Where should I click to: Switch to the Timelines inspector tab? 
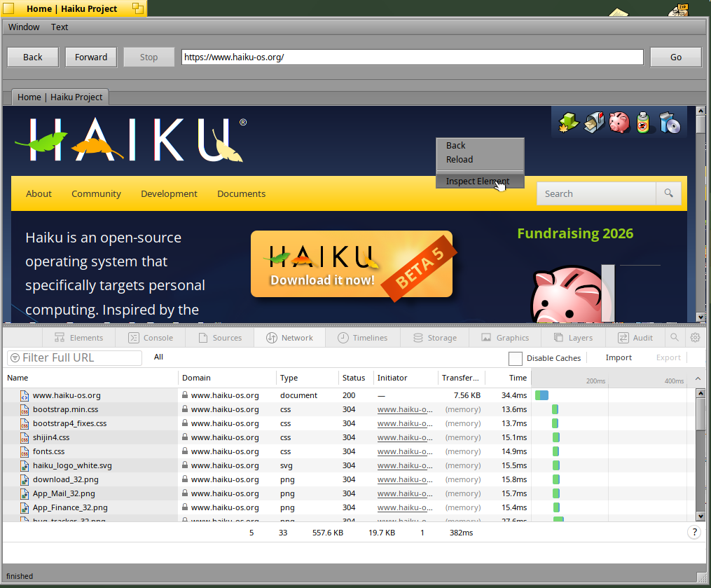point(363,338)
